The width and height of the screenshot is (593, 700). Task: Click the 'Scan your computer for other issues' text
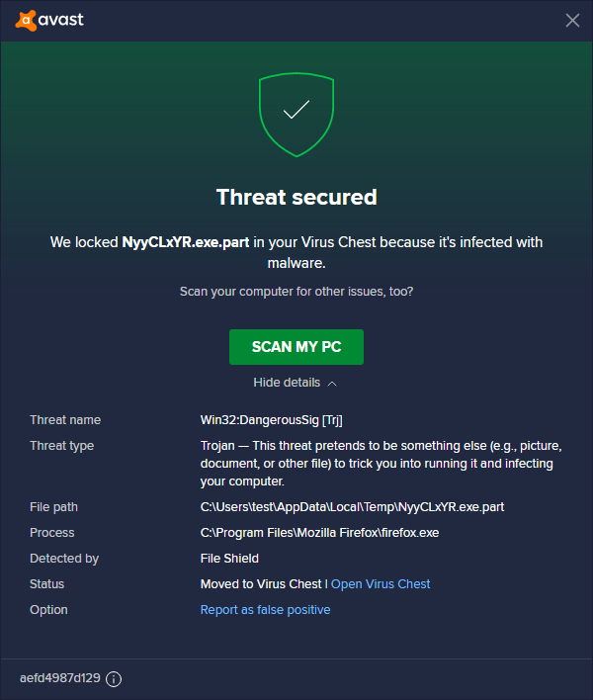point(296,292)
